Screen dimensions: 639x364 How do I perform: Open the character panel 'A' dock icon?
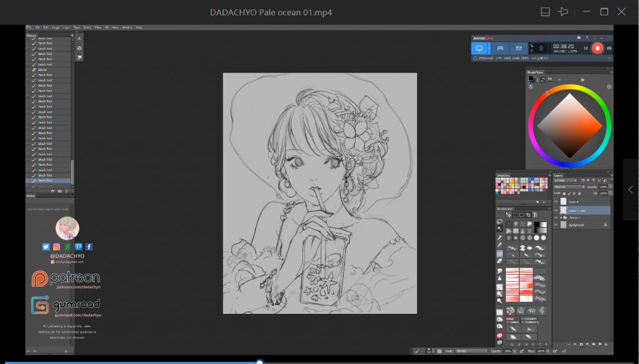point(79,38)
